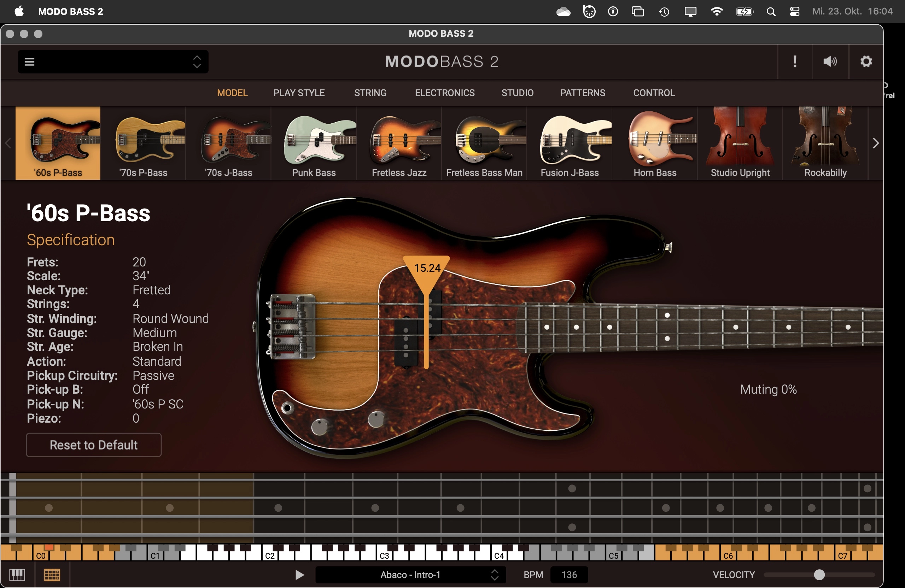Click the Neck Type Fretted value

[x=151, y=290]
